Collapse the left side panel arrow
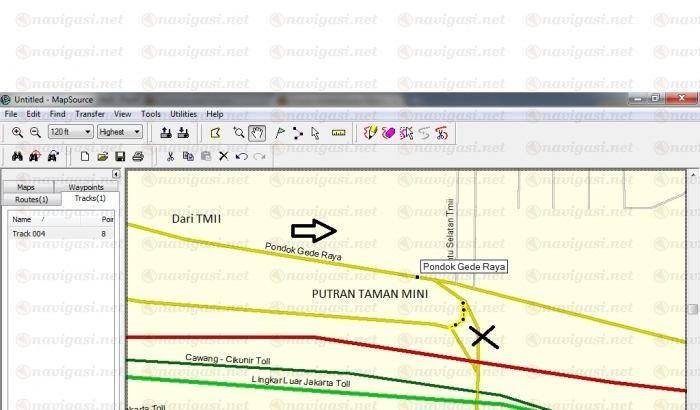The image size is (700, 410). [x=115, y=175]
